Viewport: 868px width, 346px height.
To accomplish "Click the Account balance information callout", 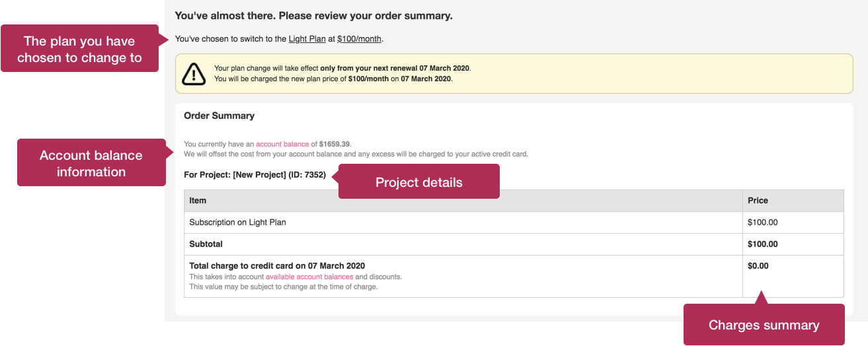I will coord(91,162).
